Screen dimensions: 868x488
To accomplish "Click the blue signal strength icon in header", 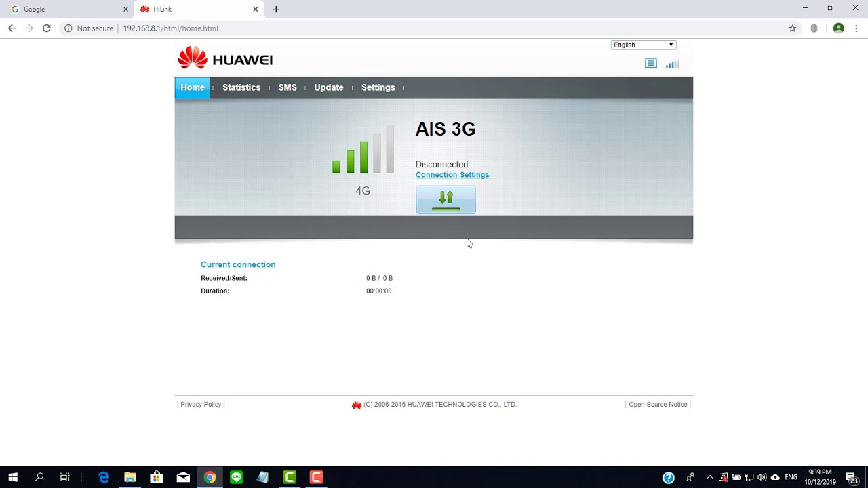I will coord(672,64).
